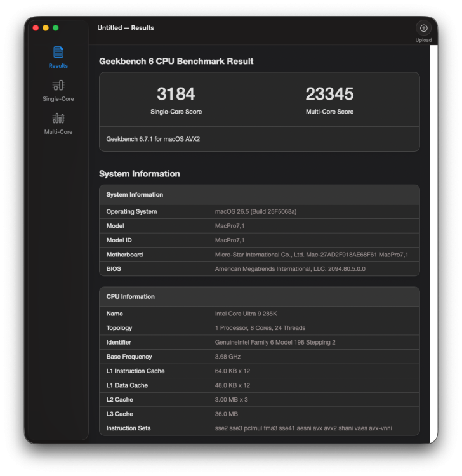Click the 23345 multi-core score number

click(x=329, y=94)
